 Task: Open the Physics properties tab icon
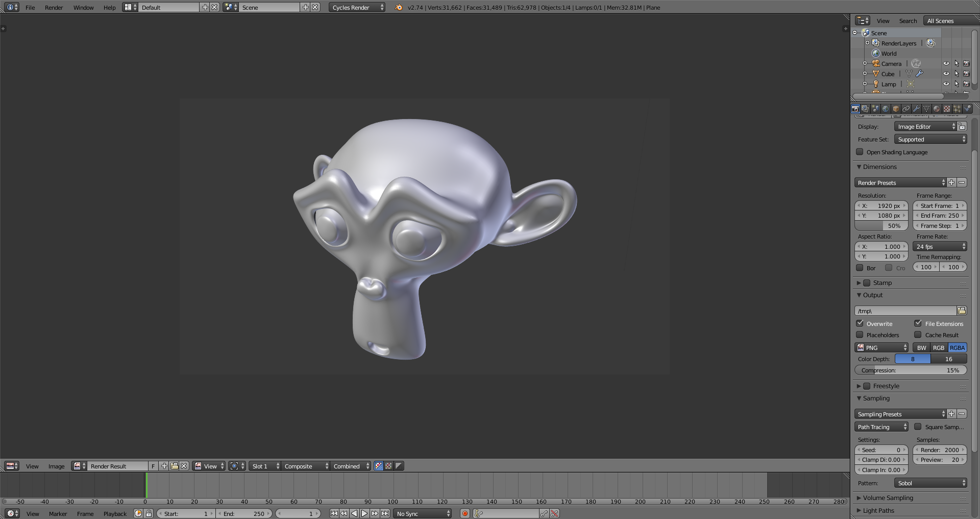(967, 108)
